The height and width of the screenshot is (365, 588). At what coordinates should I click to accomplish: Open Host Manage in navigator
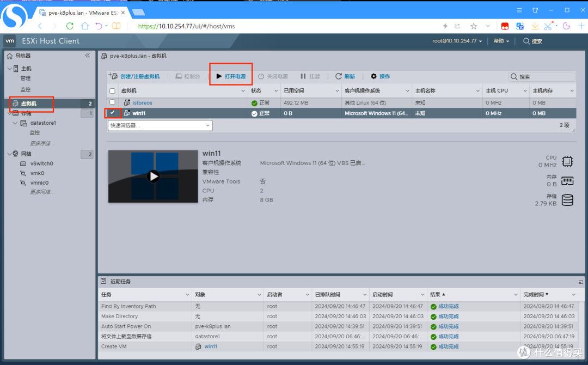(x=26, y=78)
